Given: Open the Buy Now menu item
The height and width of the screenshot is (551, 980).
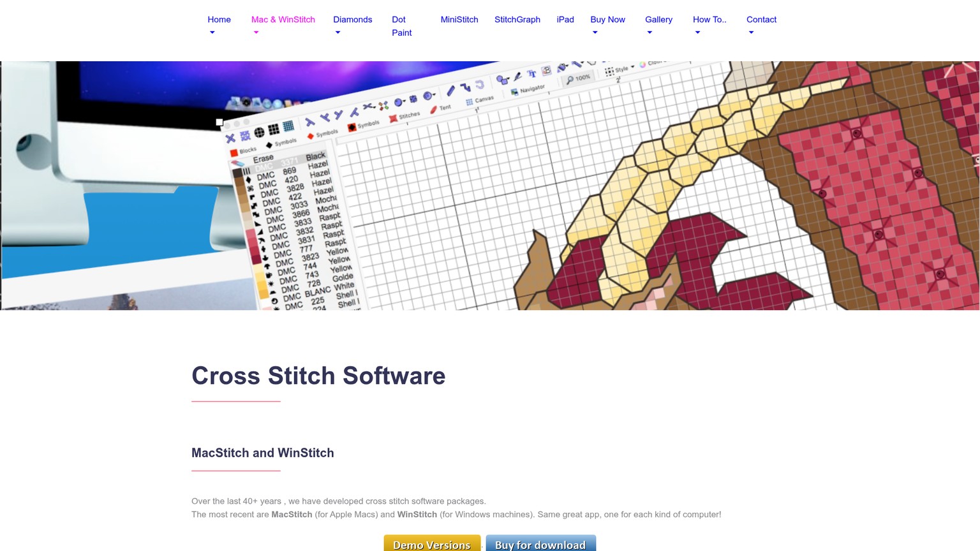Looking at the screenshot, I should 607,20.
